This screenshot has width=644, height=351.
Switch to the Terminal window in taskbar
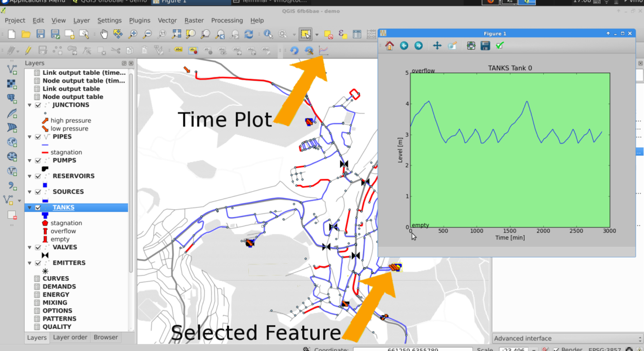[271, 2]
